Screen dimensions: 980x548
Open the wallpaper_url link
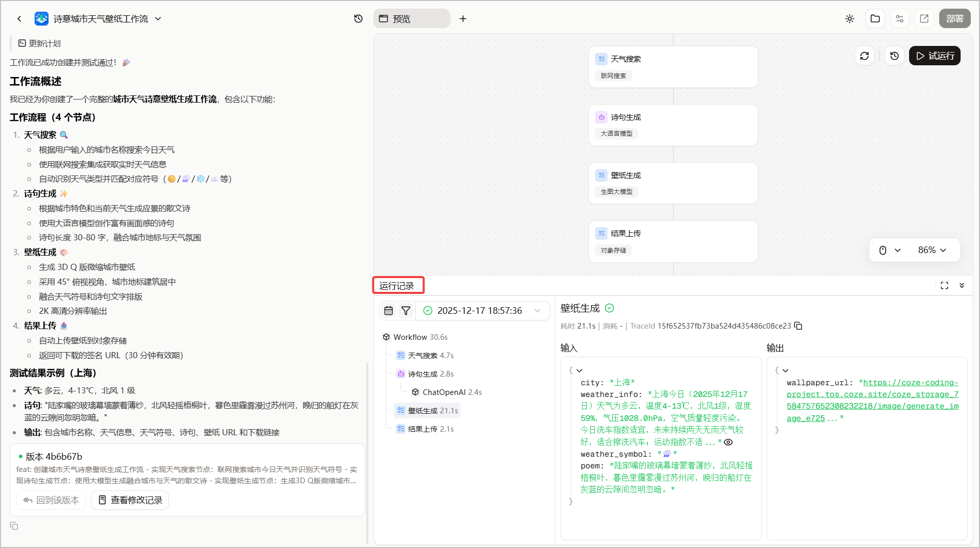tap(872, 401)
